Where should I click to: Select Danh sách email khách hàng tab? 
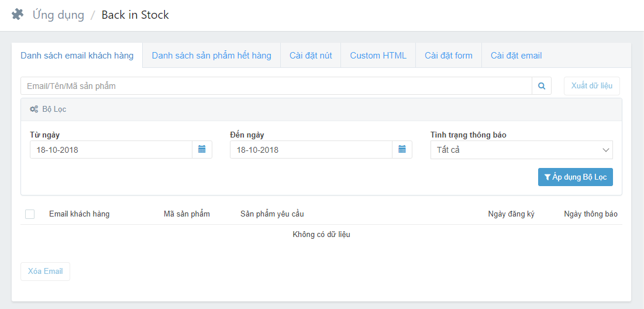[x=77, y=56]
